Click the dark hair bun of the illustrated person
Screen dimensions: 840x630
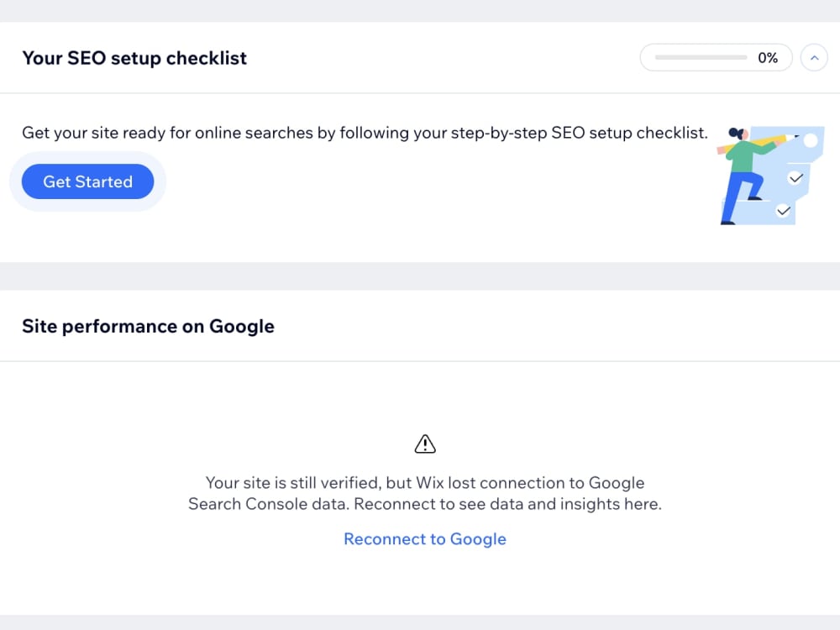[x=732, y=132]
